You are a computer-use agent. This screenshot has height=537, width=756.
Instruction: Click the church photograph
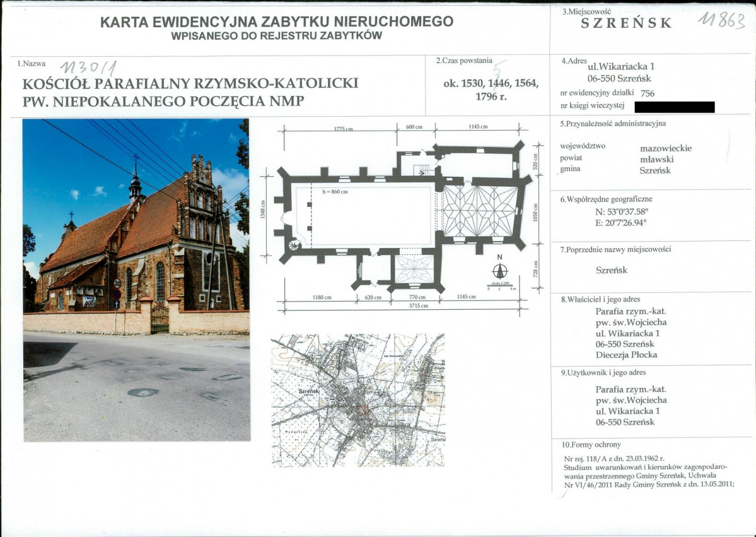pos(136,280)
